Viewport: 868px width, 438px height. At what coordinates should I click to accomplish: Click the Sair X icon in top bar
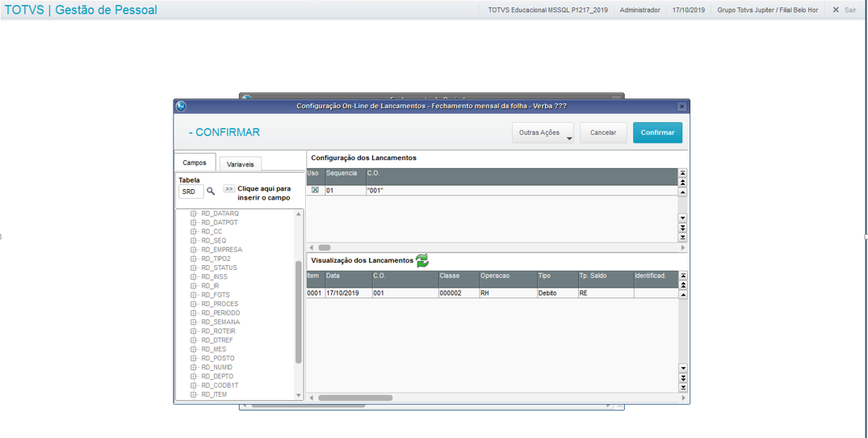pos(836,10)
